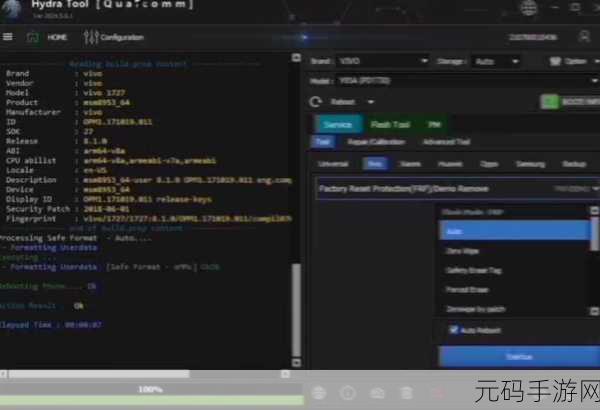Click the info circle icon in the bottom bar

coord(348,392)
